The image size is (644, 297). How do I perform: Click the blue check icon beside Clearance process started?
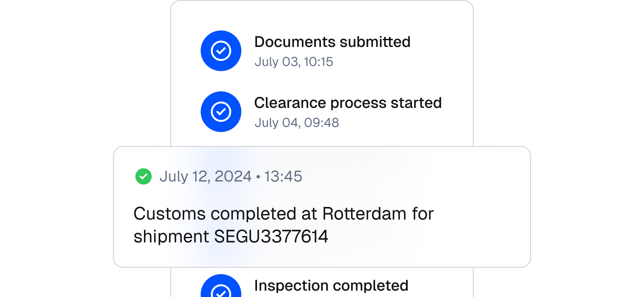click(221, 112)
